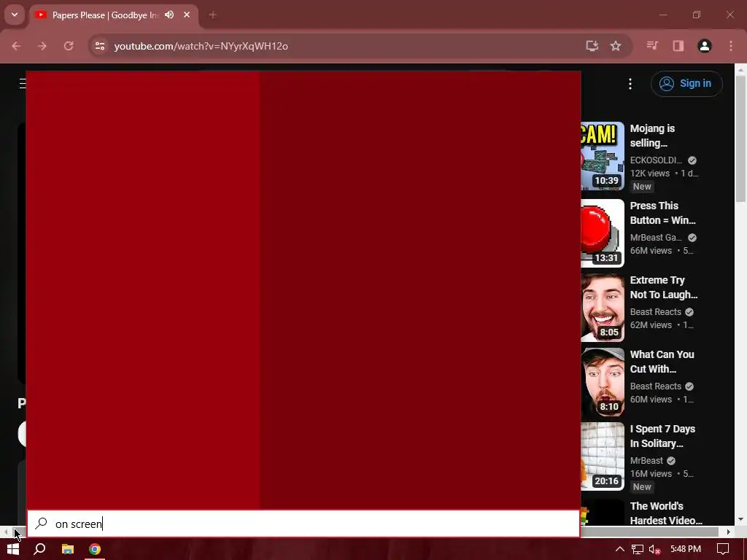The width and height of the screenshot is (747, 560).
Task: Go back to the previous page
Action: (x=16, y=46)
